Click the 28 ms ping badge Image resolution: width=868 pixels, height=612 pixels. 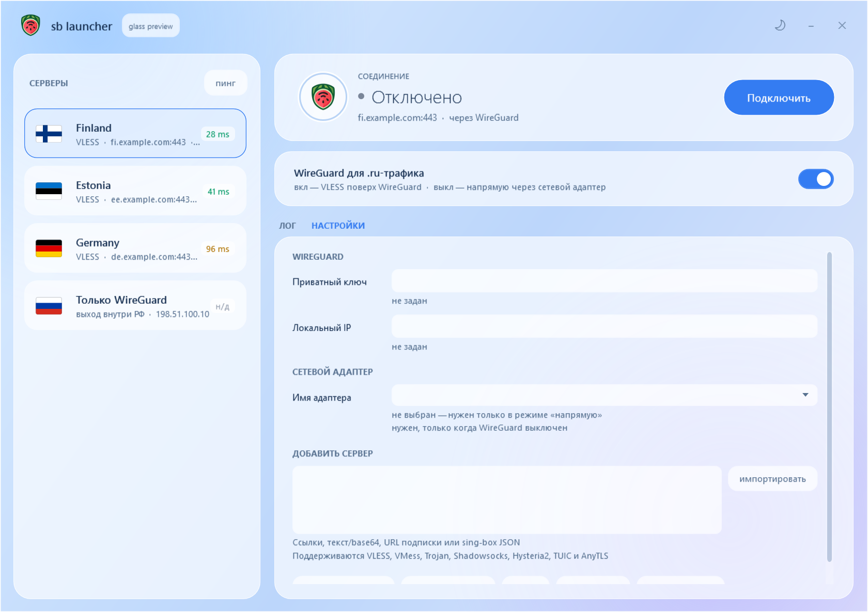click(218, 134)
